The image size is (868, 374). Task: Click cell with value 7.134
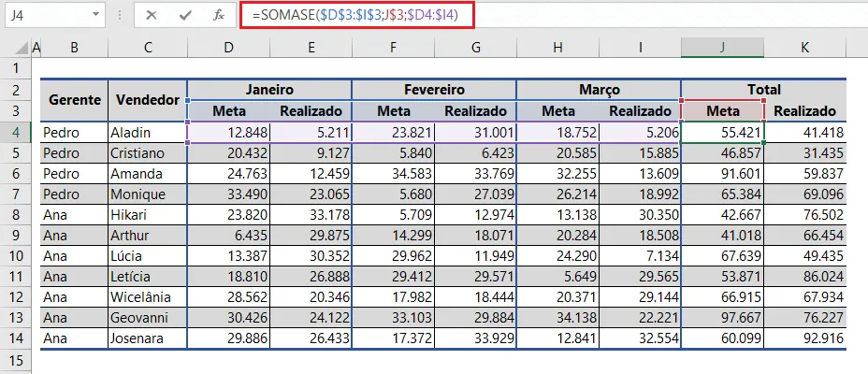[640, 256]
